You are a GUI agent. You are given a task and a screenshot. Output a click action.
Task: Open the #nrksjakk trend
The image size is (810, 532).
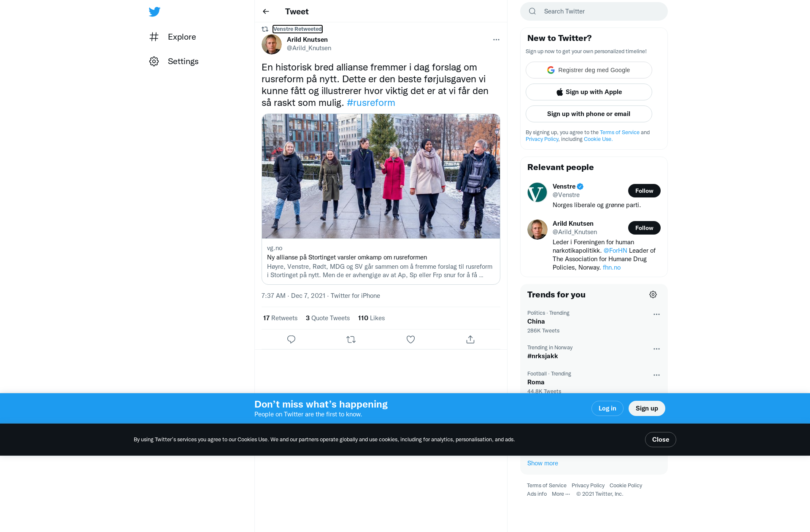coord(543,356)
